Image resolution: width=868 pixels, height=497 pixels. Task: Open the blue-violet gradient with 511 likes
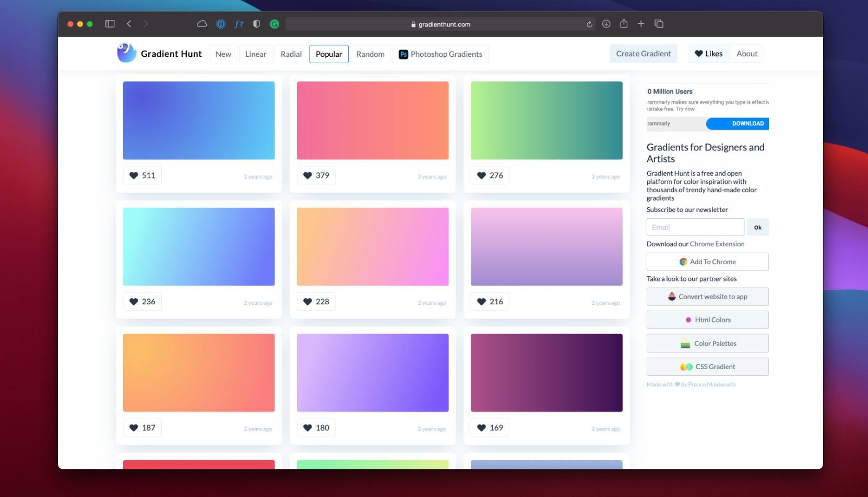199,121
